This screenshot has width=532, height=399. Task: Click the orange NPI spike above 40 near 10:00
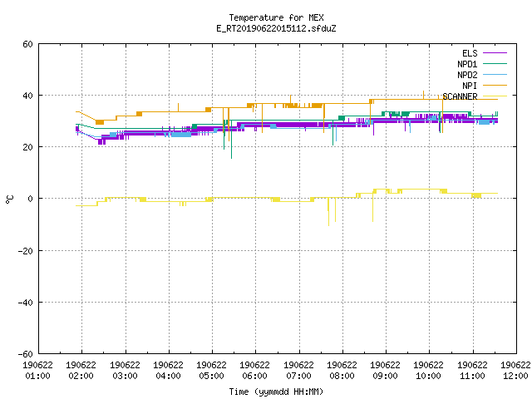coord(423,95)
